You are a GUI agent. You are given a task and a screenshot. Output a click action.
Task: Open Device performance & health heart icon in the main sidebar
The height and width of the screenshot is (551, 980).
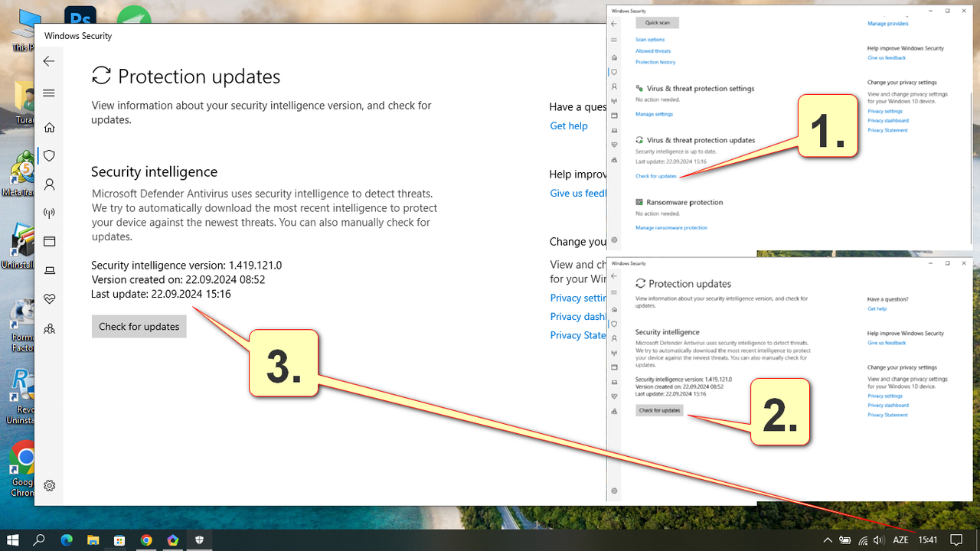(49, 299)
